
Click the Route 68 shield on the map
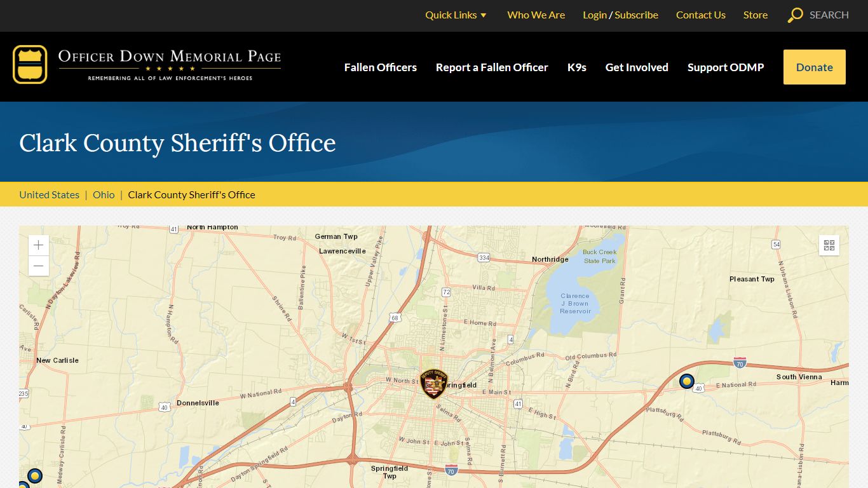[x=395, y=318]
